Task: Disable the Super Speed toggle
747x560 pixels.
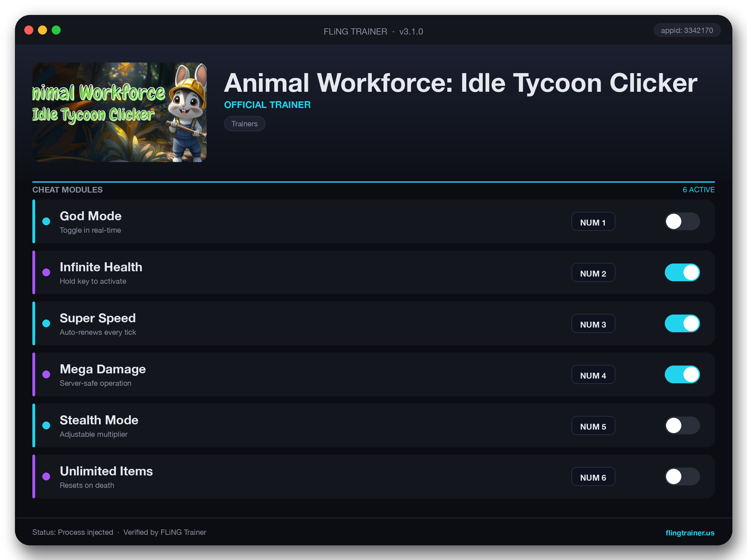Action: [682, 323]
